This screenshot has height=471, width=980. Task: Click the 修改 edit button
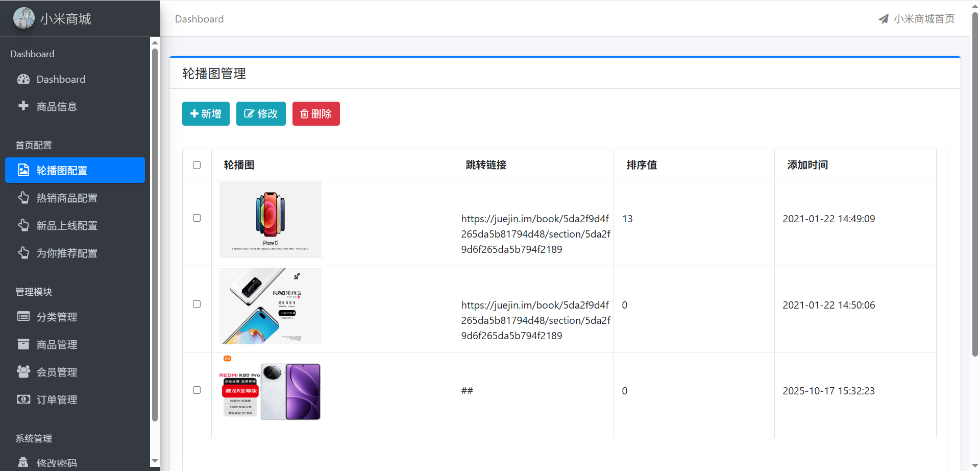[x=261, y=113]
